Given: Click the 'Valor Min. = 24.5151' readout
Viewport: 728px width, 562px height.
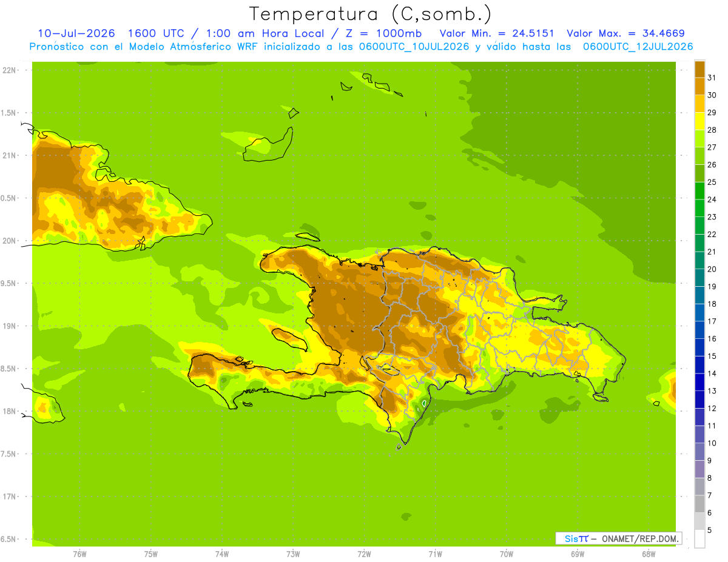Looking at the screenshot, I should (497, 33).
